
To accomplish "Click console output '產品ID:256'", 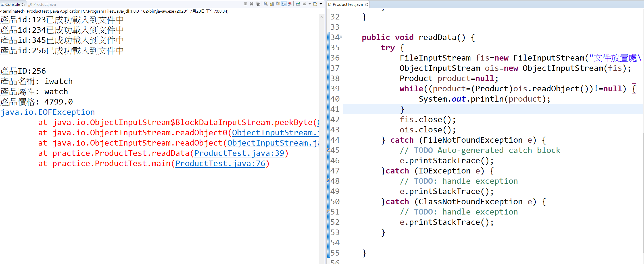I will pyautogui.click(x=23, y=71).
